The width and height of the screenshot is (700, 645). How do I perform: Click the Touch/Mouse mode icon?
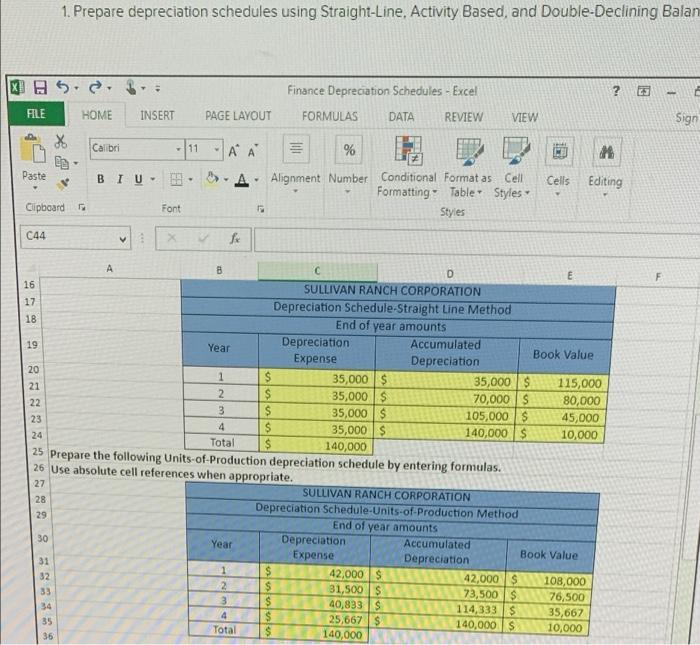131,87
